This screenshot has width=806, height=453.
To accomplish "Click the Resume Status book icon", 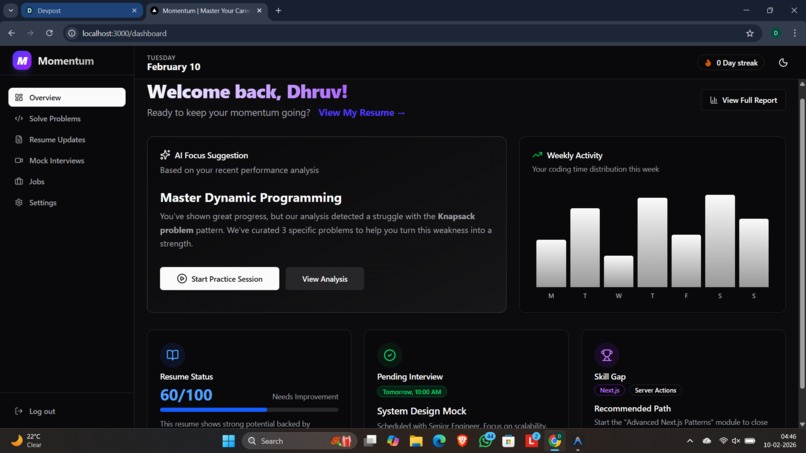I will (x=173, y=355).
